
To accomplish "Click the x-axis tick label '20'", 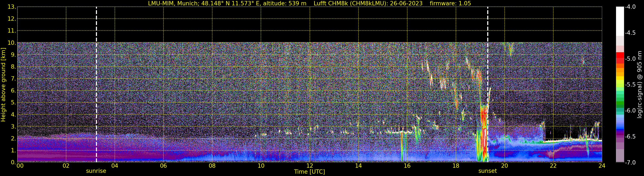I will pyautogui.click(x=505, y=166).
